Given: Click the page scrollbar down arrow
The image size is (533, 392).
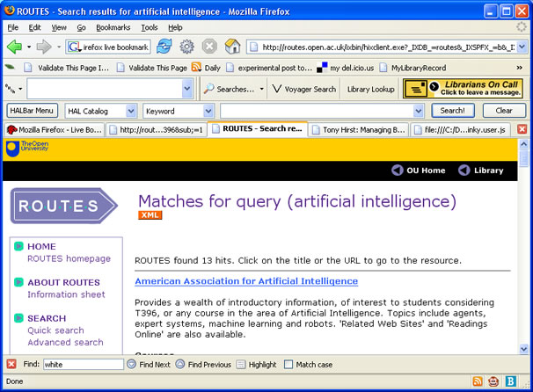Looking at the screenshot, I should click(524, 349).
